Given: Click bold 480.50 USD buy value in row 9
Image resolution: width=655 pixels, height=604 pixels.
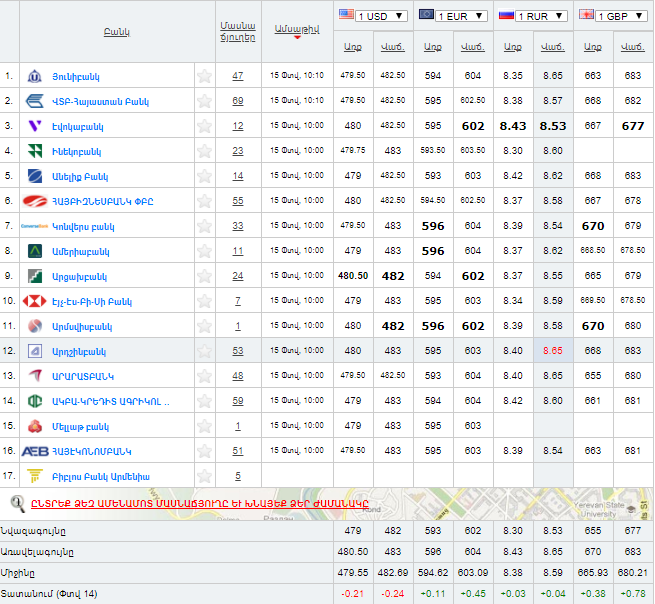Looking at the screenshot, I should 353,276.
